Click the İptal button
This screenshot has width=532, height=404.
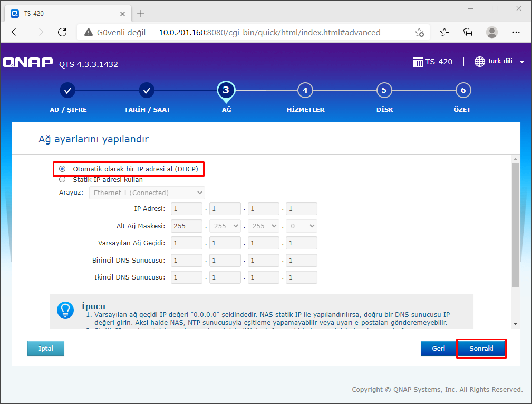[x=46, y=349]
